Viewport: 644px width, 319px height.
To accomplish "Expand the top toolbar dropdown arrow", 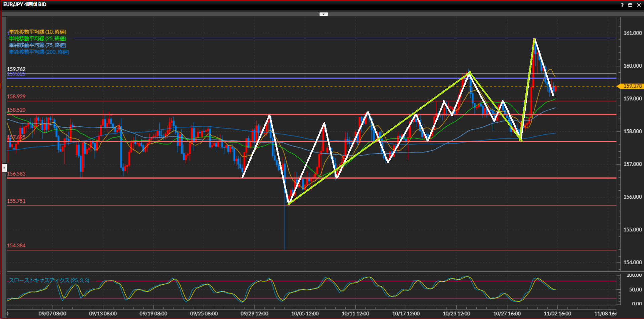I will pos(324,14).
